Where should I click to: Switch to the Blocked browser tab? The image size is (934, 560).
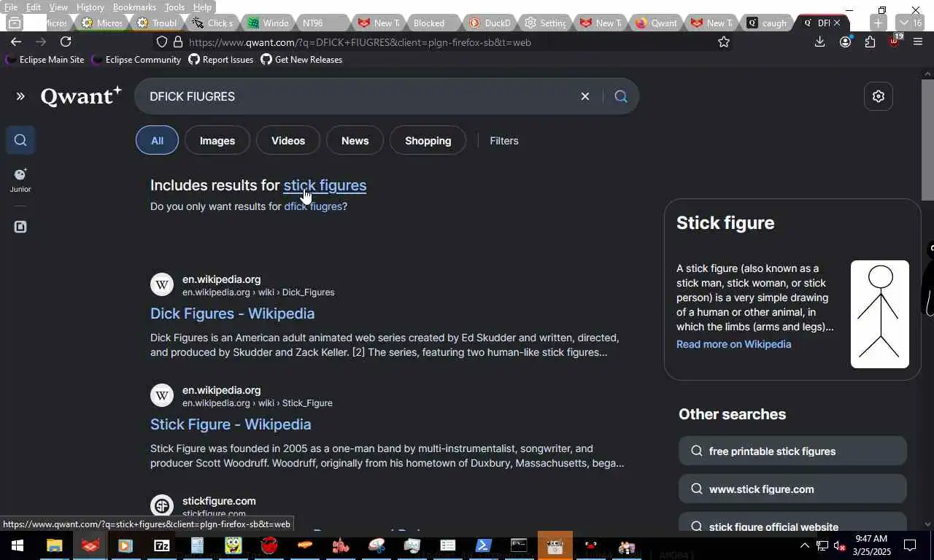click(x=431, y=23)
